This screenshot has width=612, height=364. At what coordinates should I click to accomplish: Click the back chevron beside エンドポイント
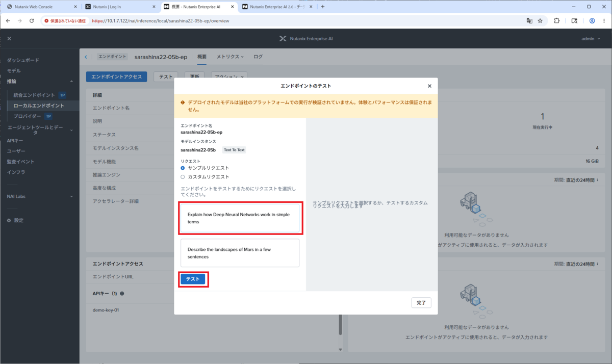[86, 57]
